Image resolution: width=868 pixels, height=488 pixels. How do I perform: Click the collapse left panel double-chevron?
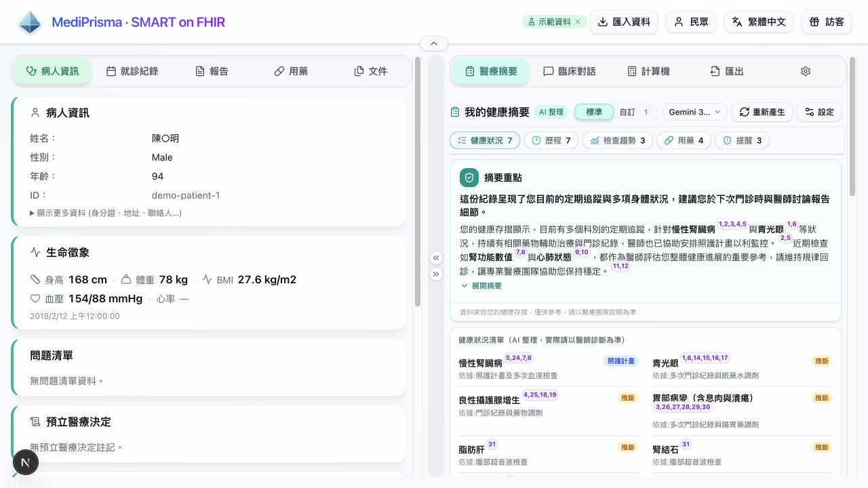pyautogui.click(x=436, y=258)
